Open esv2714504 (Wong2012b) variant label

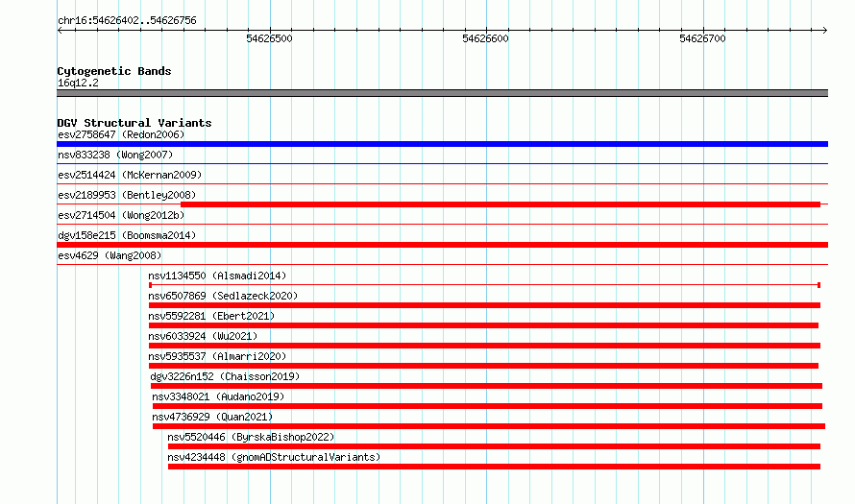tap(121, 215)
